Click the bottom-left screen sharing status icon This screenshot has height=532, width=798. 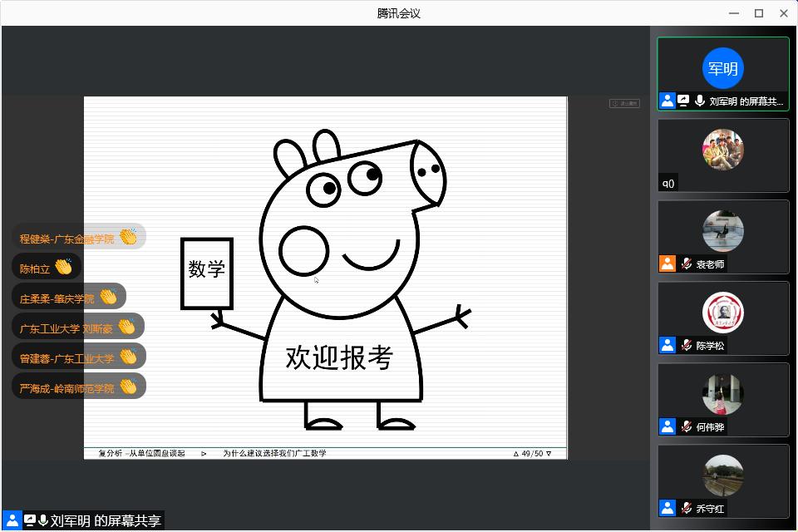point(30,521)
